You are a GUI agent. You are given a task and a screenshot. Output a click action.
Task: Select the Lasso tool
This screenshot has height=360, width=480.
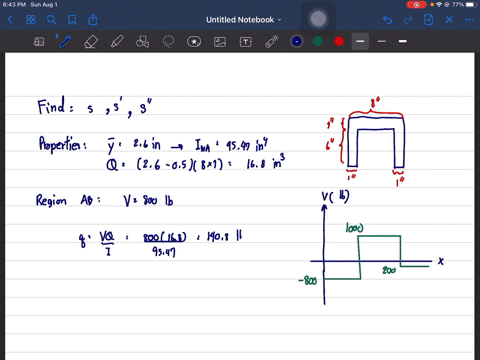pos(168,42)
